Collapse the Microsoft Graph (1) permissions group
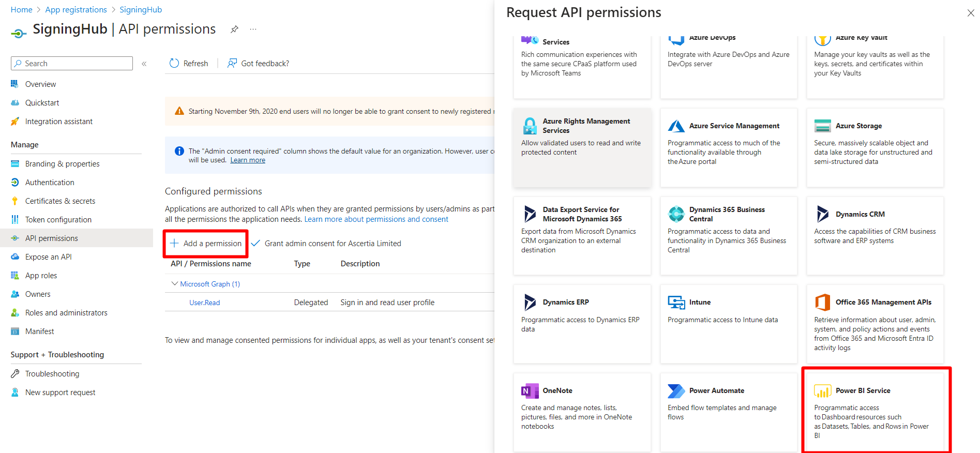This screenshot has width=980, height=453. point(174,283)
